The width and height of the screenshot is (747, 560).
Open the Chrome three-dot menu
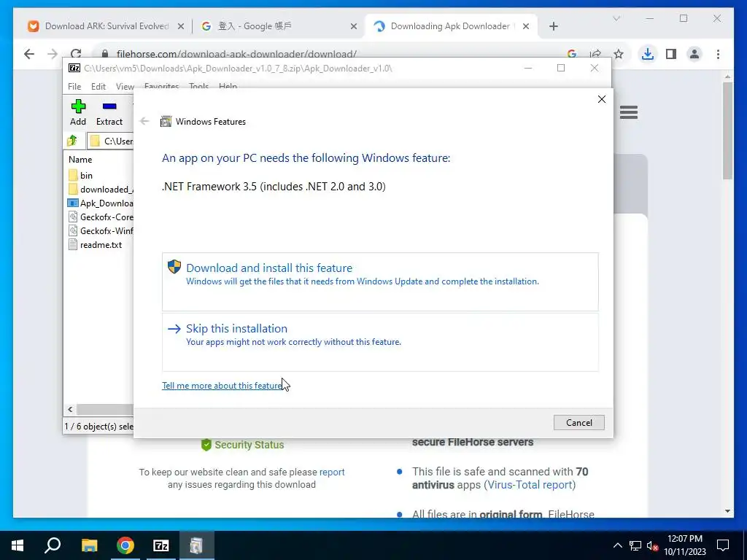[718, 54]
